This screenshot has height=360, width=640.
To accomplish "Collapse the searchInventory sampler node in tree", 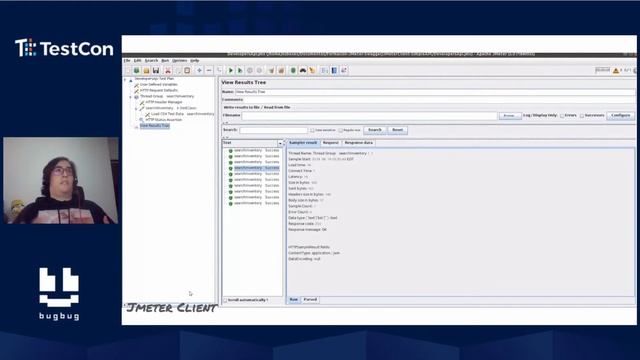I will pos(136,109).
